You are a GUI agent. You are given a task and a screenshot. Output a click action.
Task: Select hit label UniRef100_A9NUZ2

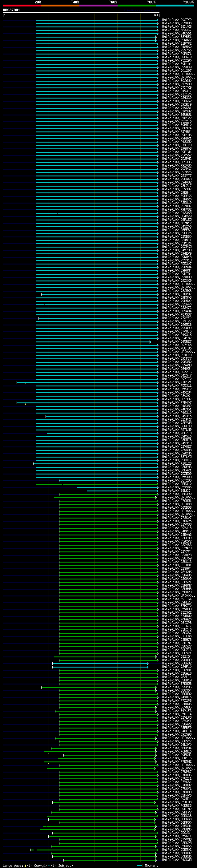pos(176,40)
